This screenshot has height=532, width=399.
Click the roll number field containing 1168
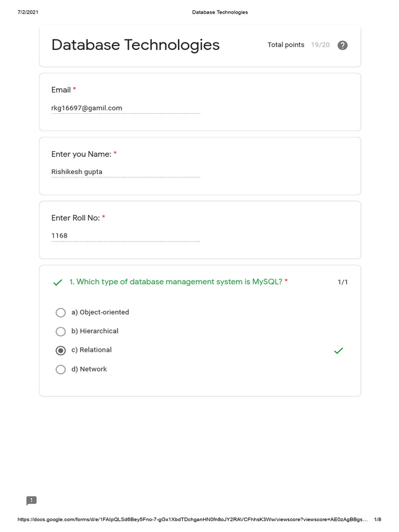125,236
